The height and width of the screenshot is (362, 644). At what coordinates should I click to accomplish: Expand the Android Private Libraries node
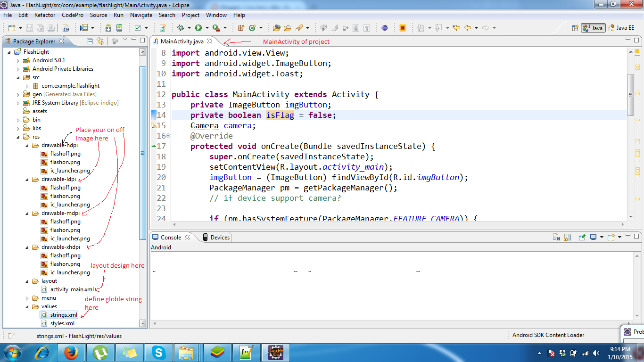tap(18, 69)
